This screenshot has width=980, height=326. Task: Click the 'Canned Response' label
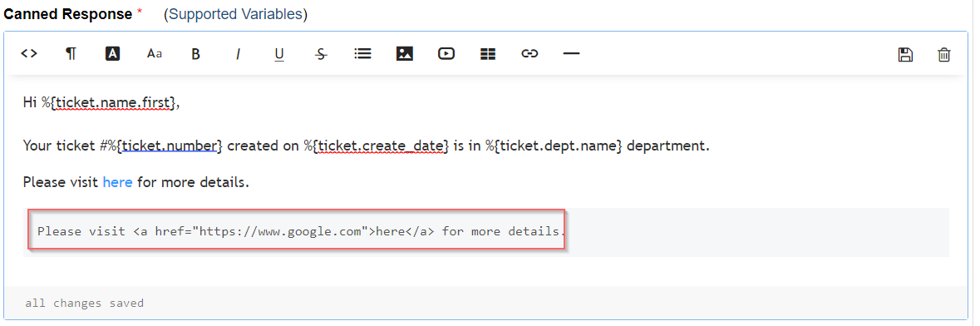point(68,14)
